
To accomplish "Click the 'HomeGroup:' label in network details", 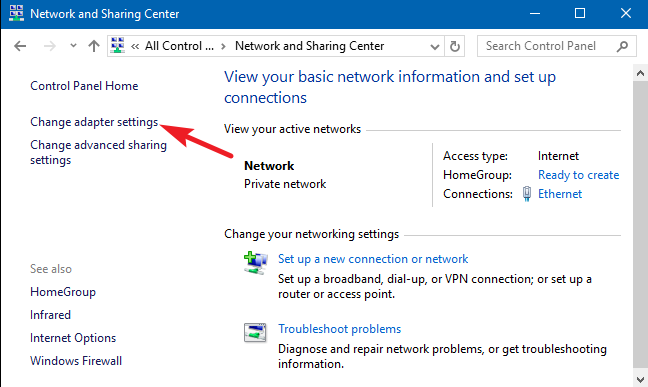I will [477, 175].
